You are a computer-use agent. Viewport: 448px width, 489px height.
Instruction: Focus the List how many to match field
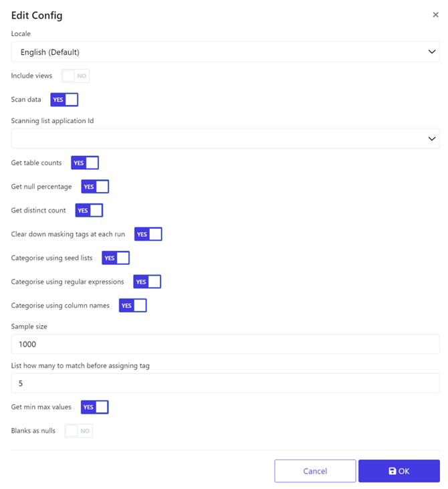[225, 383]
